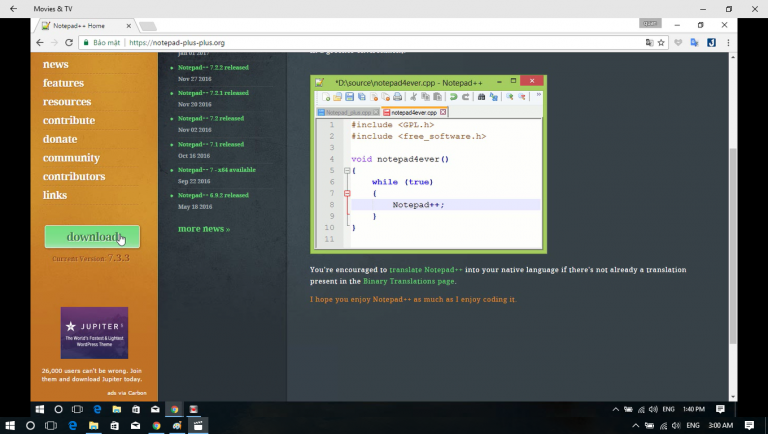This screenshot has width=768, height=434.
Task: Open the contributors menu item
Action: 74,176
